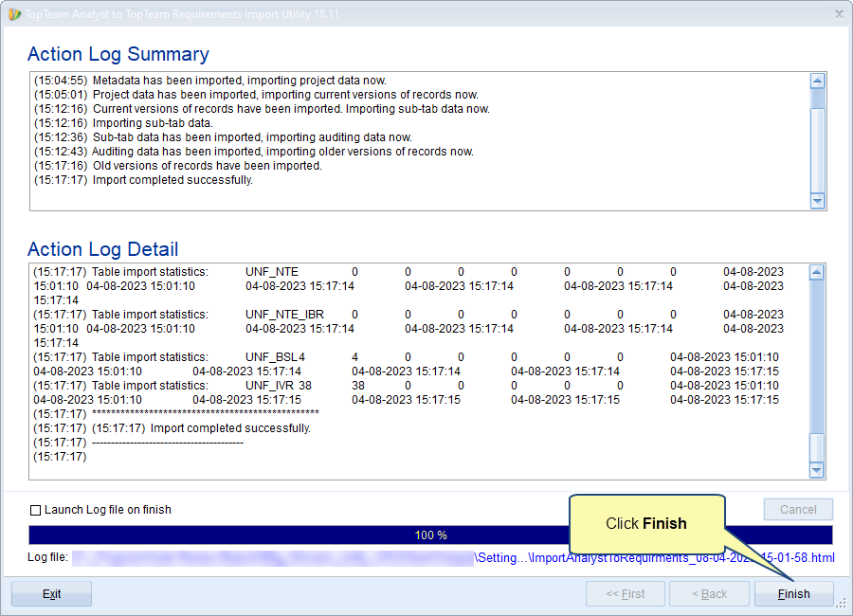Image resolution: width=853 pixels, height=616 pixels.
Task: Click Action Log Summary scroll up arrow
Action: coord(817,82)
